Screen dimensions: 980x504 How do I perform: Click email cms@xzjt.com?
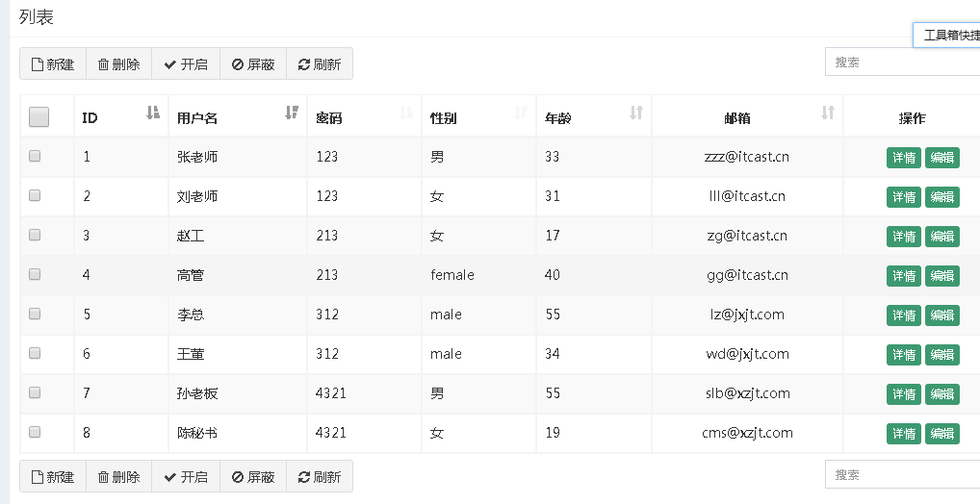(x=747, y=432)
